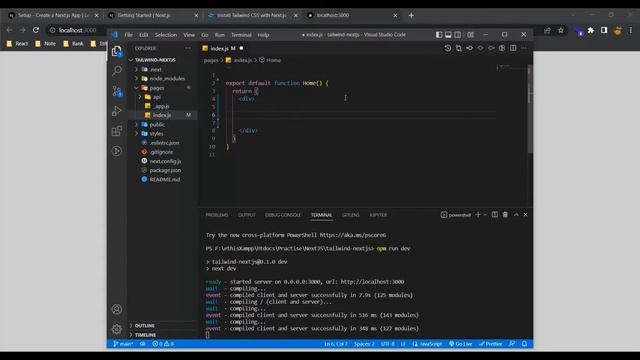Open the File menu
Screen dimensions: 640x360
click(129, 35)
